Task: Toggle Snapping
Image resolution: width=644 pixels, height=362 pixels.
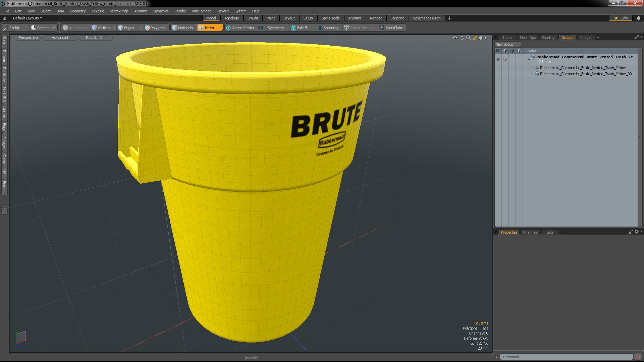Action: (328, 28)
